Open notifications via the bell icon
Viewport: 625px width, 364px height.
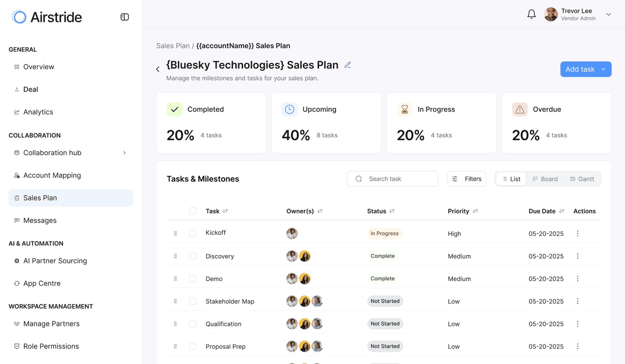pos(532,14)
